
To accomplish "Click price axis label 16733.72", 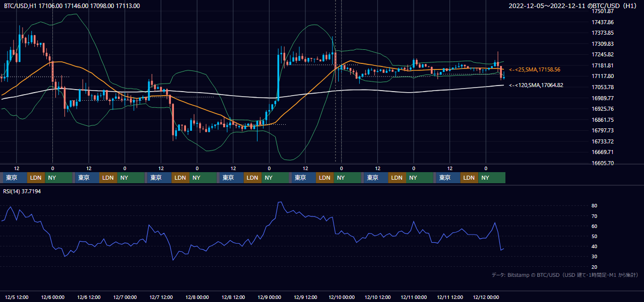I will tap(602, 141).
